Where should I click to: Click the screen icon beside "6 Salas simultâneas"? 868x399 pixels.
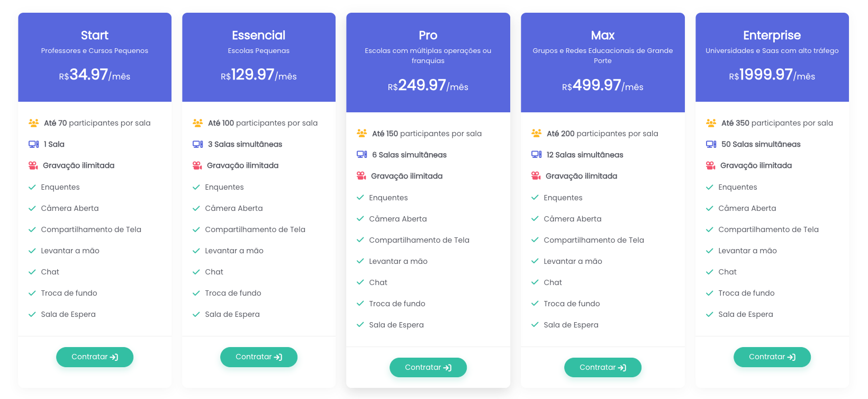tap(361, 155)
